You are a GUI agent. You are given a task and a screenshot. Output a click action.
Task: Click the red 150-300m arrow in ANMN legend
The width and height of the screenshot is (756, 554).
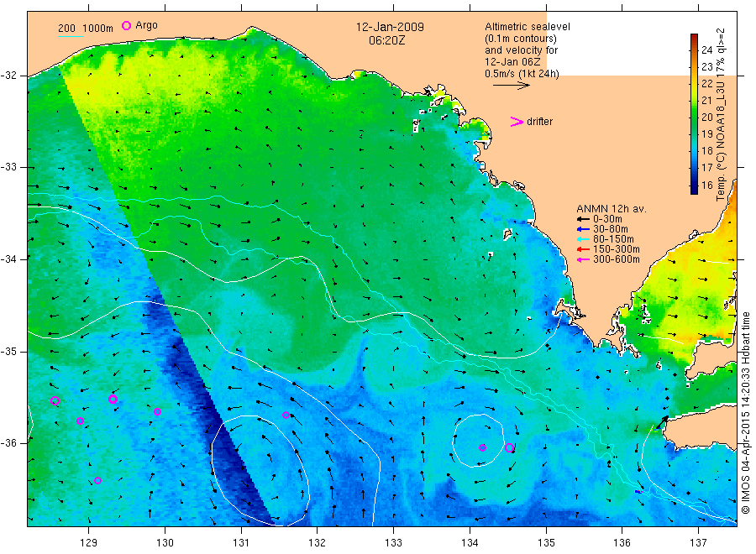coord(583,249)
